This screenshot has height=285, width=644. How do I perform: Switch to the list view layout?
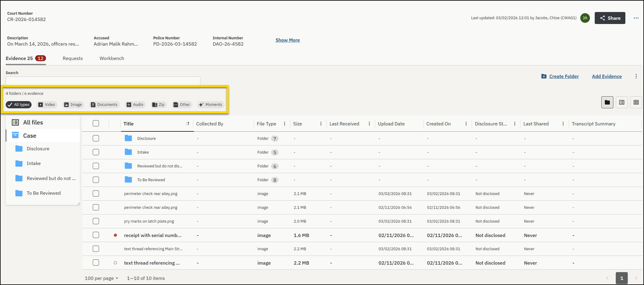pos(622,102)
